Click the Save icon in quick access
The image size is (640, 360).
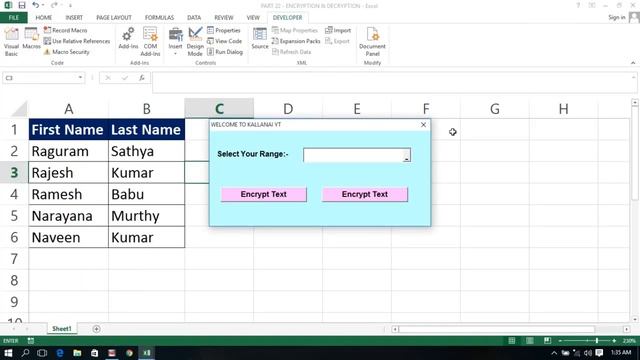[x=22, y=5]
